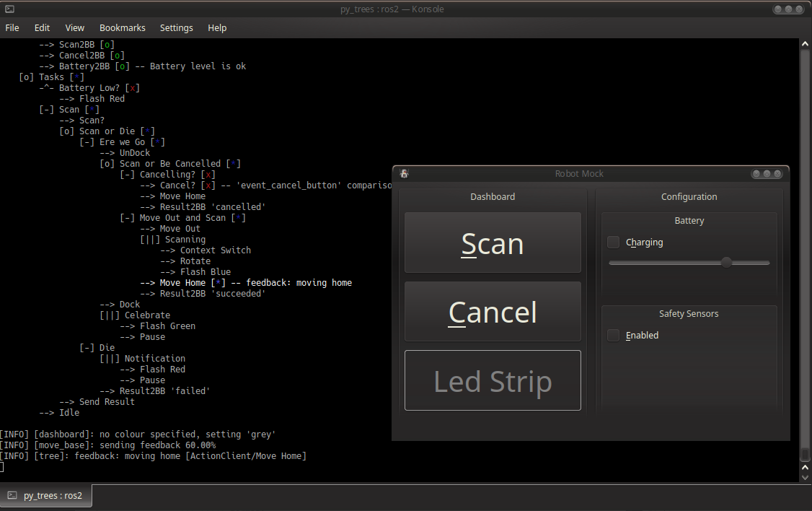Image resolution: width=812 pixels, height=511 pixels.
Task: Click the Result2BB 'succeeded' line
Action: 203,294
